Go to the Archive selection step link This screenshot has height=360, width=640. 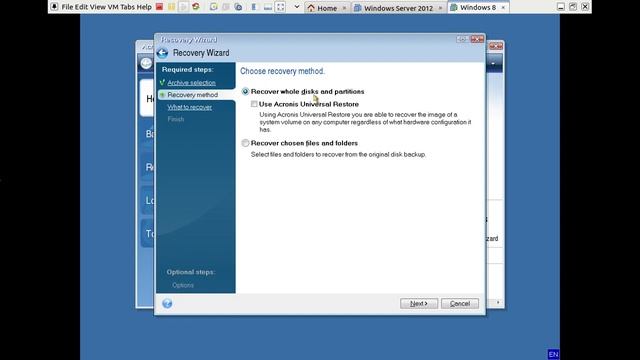coord(191,82)
